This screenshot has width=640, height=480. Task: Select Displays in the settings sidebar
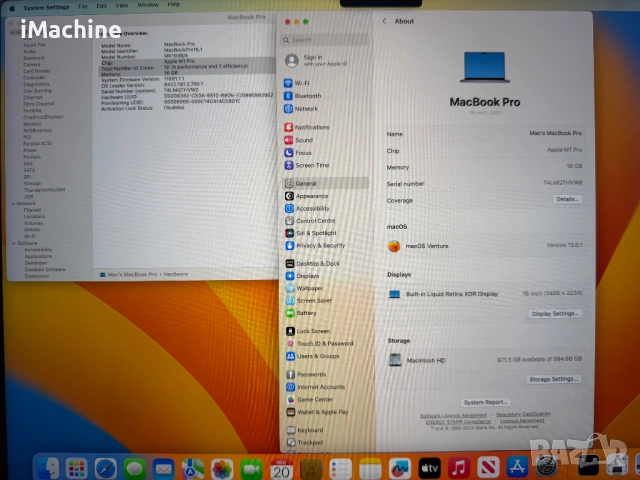click(302, 276)
